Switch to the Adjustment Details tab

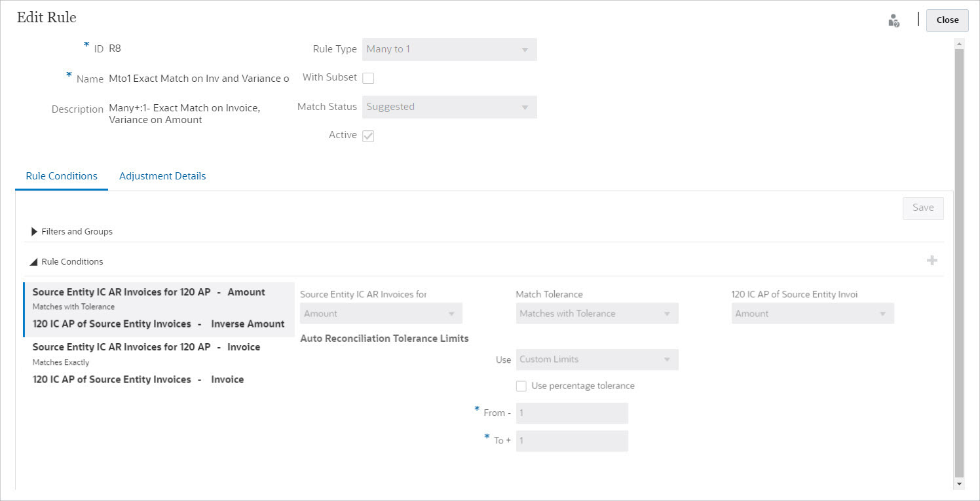tap(162, 176)
